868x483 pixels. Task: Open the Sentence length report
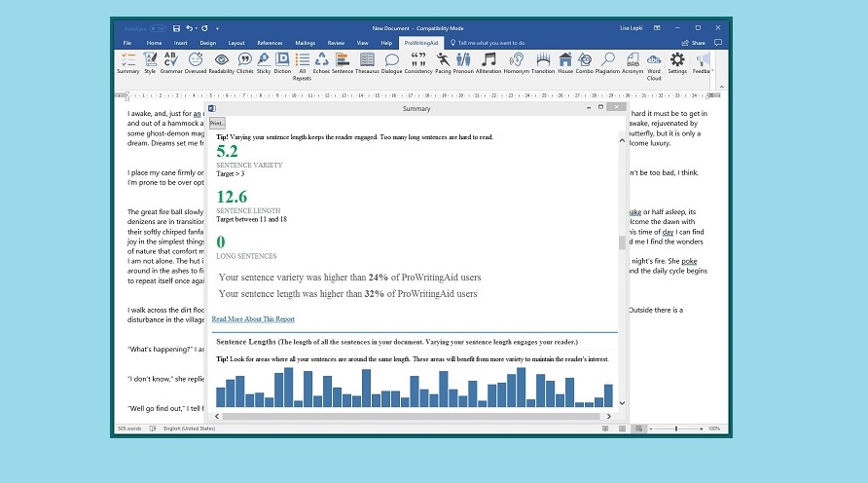(x=343, y=63)
